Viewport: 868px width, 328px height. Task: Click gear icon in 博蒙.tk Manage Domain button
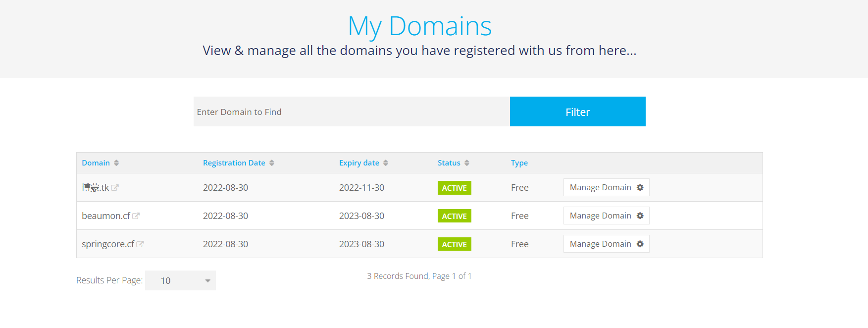tap(640, 187)
